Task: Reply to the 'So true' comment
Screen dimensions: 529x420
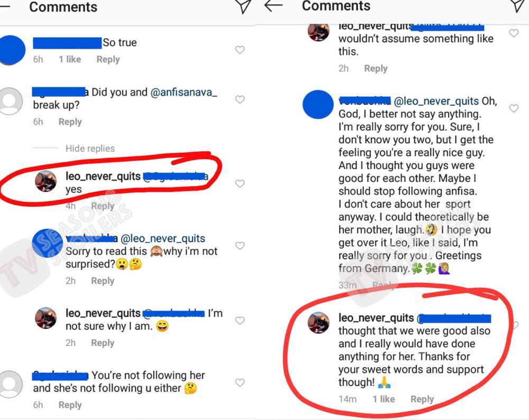Action: [108, 59]
